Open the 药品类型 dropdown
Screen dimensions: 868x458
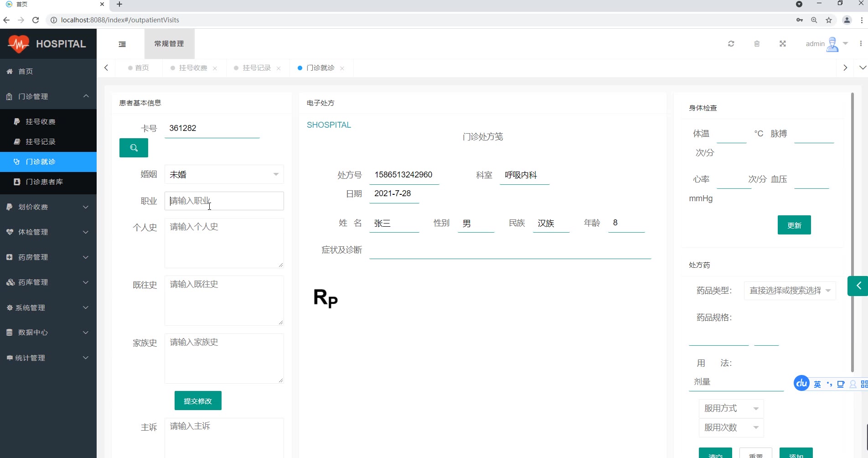tap(789, 291)
